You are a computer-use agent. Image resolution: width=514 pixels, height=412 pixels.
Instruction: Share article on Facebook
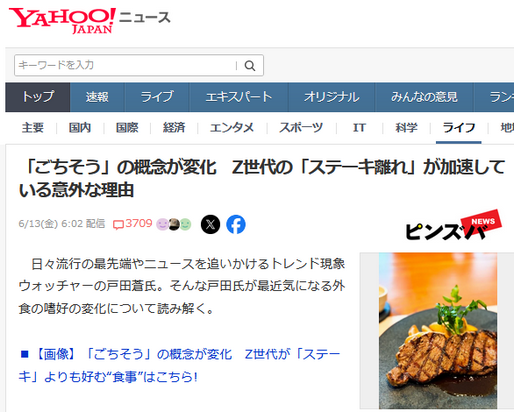tap(236, 224)
